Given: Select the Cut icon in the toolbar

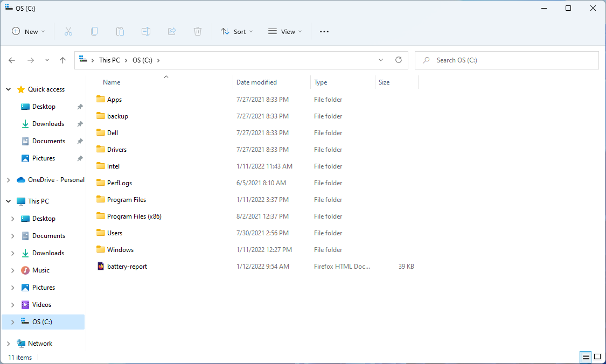Looking at the screenshot, I should 68,31.
